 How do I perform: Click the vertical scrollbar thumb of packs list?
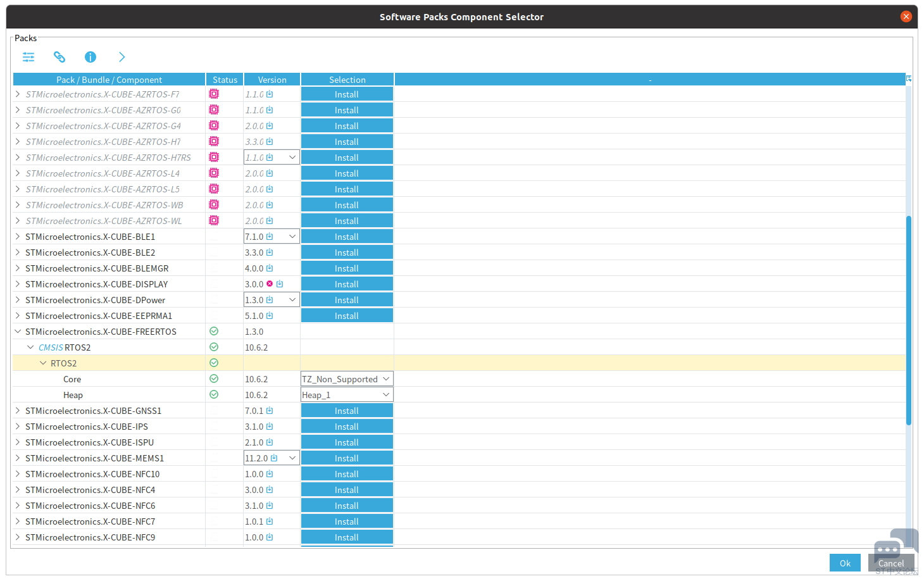tap(909, 320)
